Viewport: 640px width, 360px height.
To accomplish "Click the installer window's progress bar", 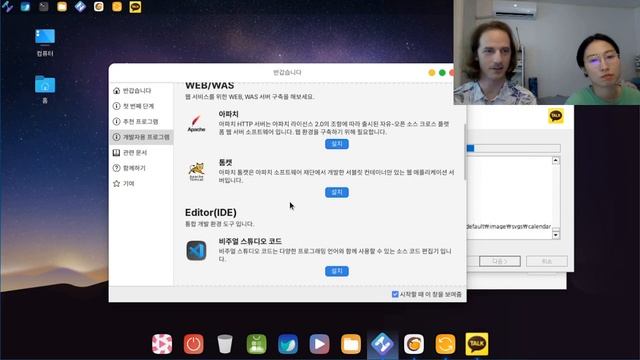I will pos(513,148).
